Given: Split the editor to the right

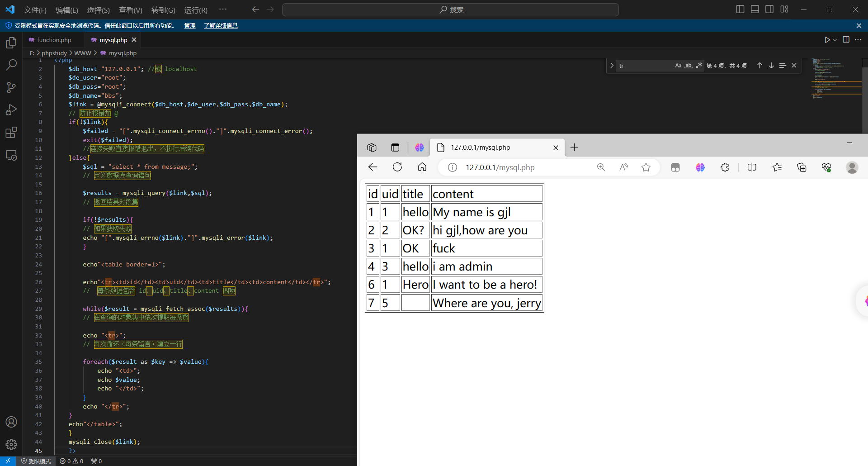Looking at the screenshot, I should [846, 40].
